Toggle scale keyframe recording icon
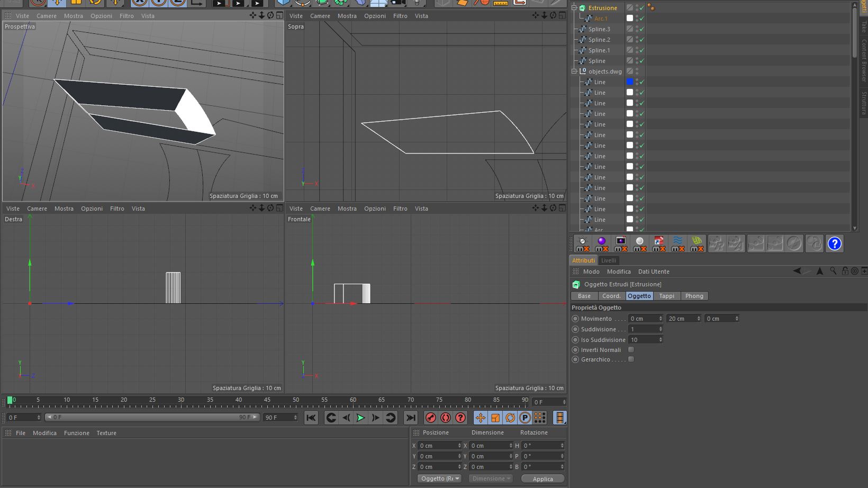 (x=495, y=418)
